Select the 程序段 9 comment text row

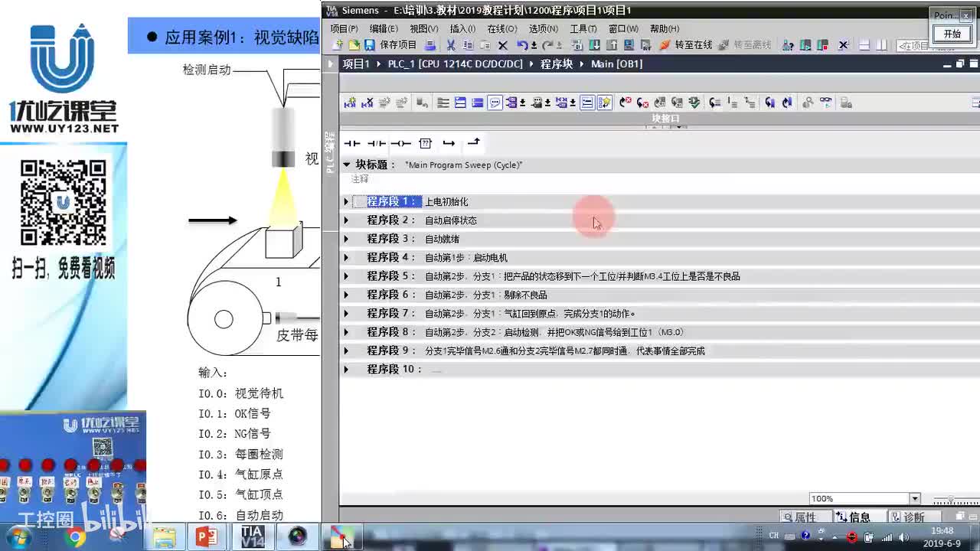point(565,351)
